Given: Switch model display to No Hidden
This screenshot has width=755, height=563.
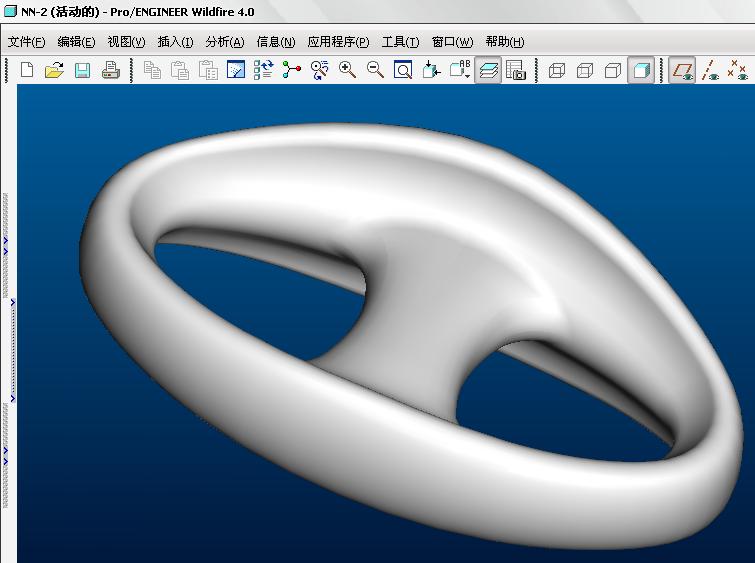Looking at the screenshot, I should click(613, 71).
